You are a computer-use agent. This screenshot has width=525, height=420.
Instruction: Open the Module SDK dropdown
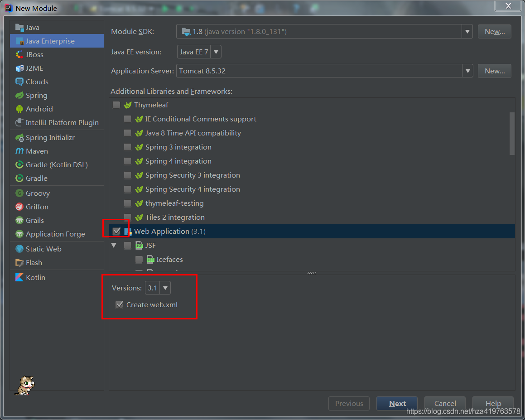coord(467,31)
